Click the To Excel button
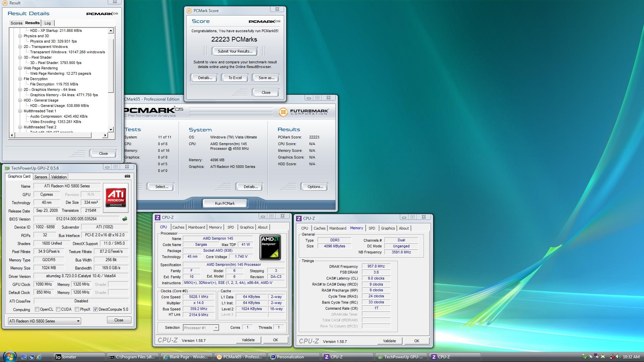The width and height of the screenshot is (644, 362). pyautogui.click(x=235, y=78)
